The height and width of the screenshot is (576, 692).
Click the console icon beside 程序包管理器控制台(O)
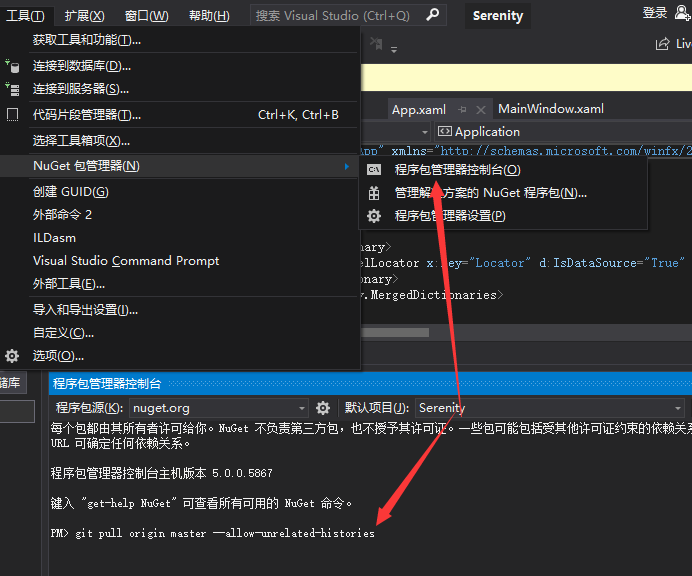pyautogui.click(x=374, y=170)
